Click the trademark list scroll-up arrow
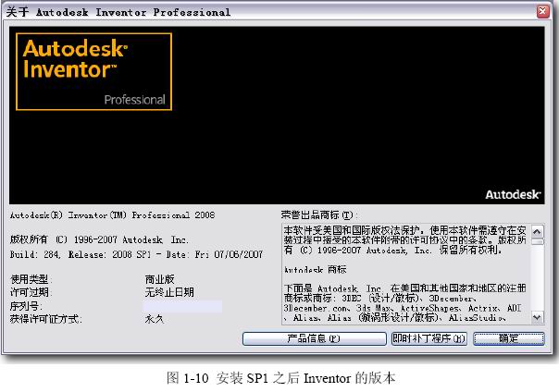 [x=538, y=231]
